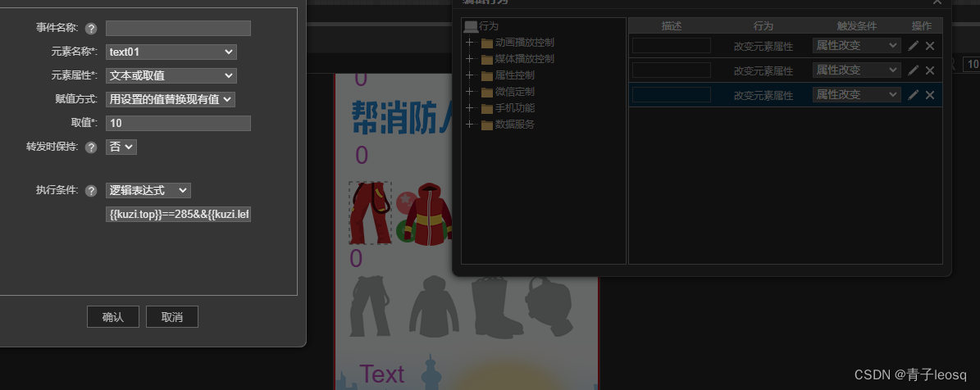Click the 确认 button
Viewport: 980px width, 390px height.
pos(113,316)
